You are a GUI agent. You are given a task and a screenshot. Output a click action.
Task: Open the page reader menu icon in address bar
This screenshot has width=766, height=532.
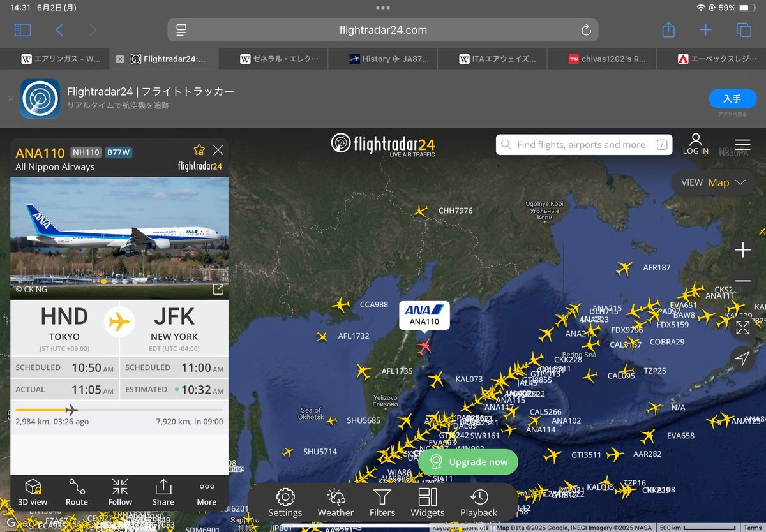(181, 30)
